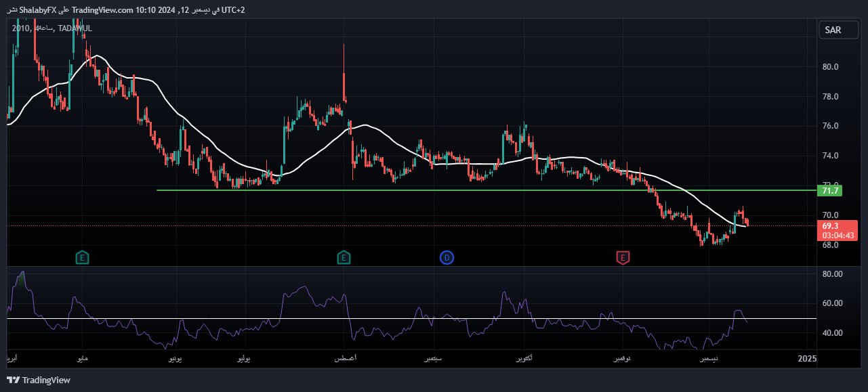Open the blue D dividend marker
Image resolution: width=868 pixels, height=392 pixels.
pos(447,257)
